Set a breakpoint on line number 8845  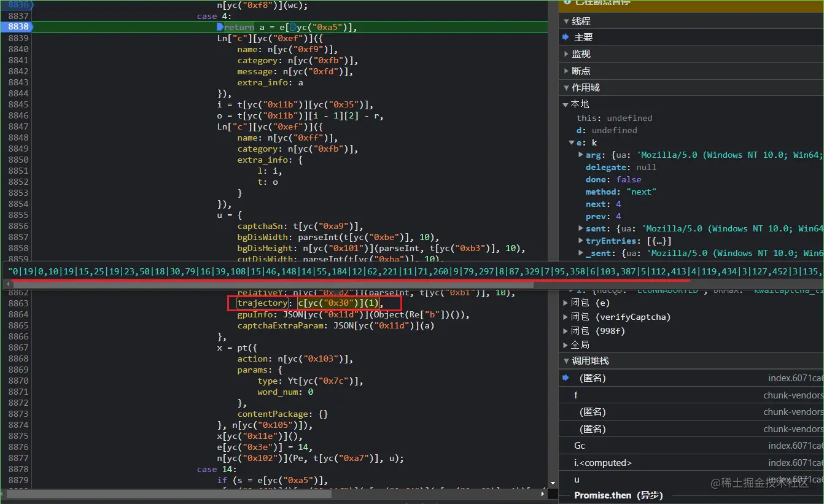pyautogui.click(x=18, y=104)
